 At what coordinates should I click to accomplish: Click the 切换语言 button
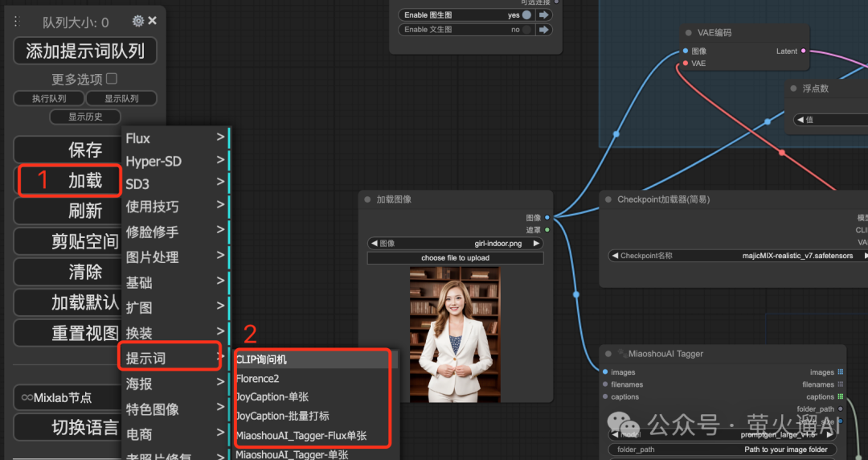[68, 427]
